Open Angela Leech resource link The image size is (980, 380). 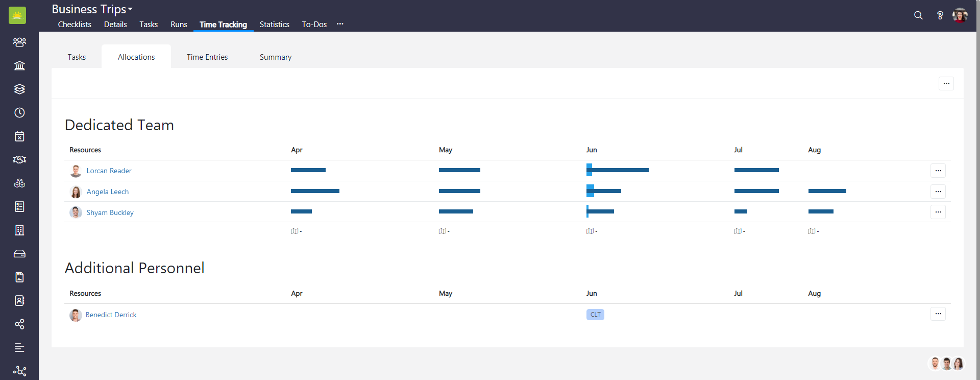tap(107, 192)
